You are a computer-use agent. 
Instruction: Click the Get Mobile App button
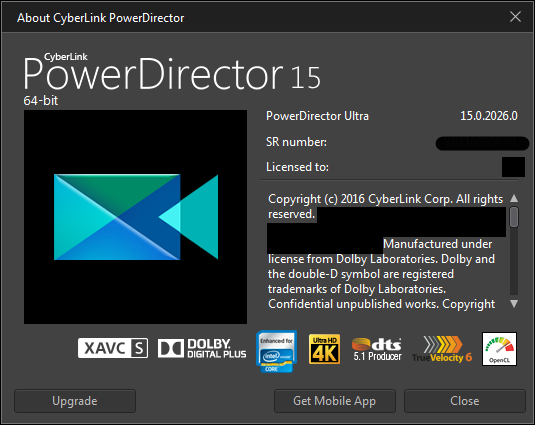(x=335, y=401)
